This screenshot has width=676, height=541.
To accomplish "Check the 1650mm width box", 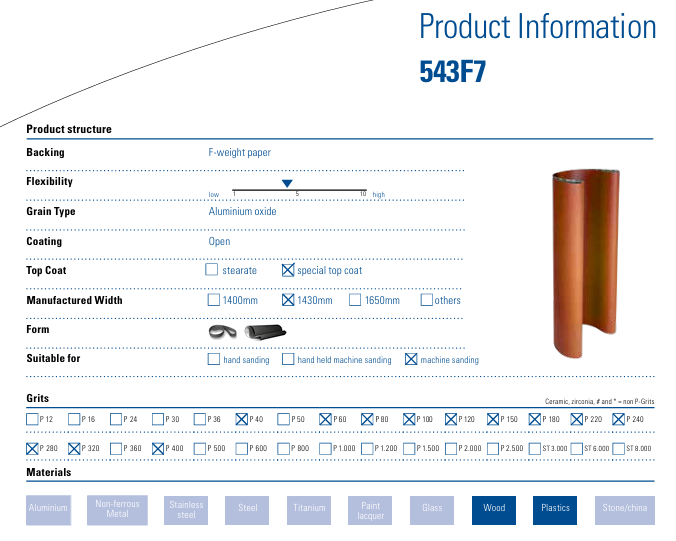I will 355,300.
